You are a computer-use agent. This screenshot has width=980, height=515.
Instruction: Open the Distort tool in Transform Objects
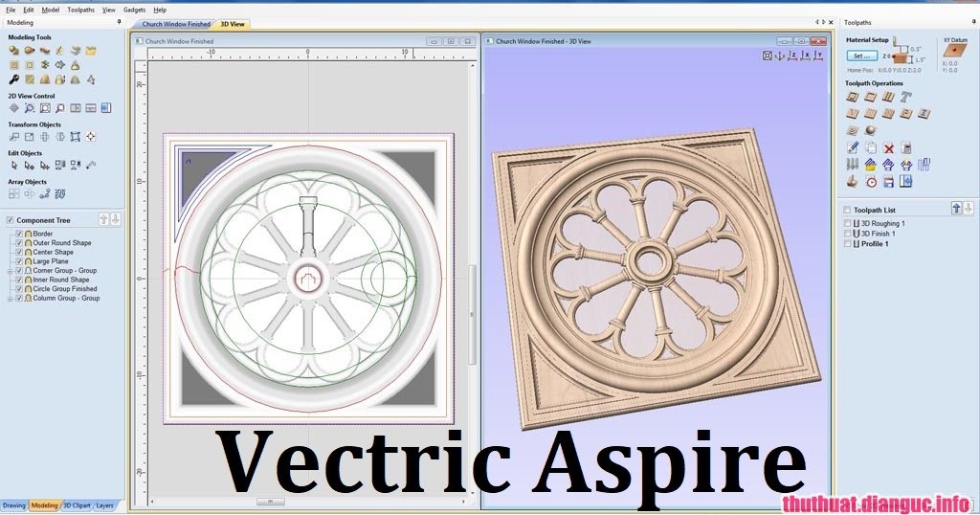(x=76, y=136)
